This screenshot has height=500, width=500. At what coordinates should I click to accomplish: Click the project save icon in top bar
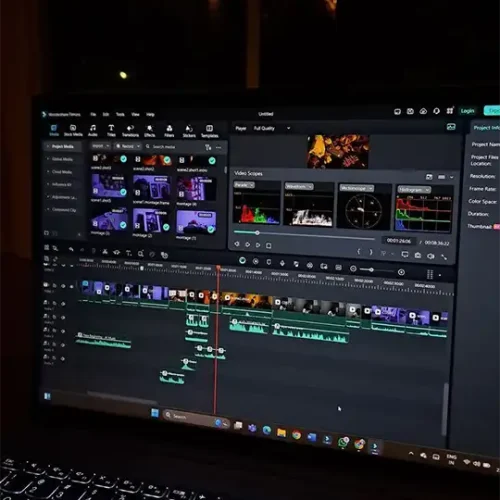click(410, 111)
